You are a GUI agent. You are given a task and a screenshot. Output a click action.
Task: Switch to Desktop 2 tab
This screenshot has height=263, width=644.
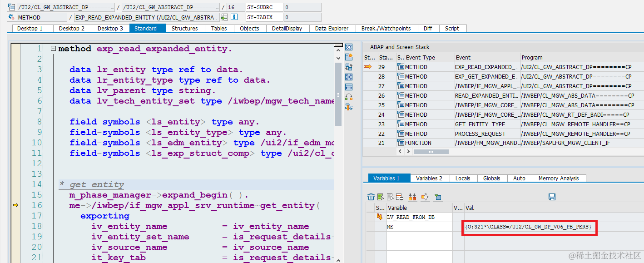pyautogui.click(x=73, y=28)
